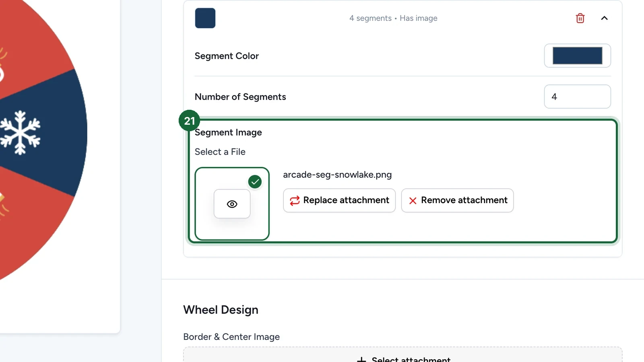Click Remove attachment button

[x=457, y=200]
